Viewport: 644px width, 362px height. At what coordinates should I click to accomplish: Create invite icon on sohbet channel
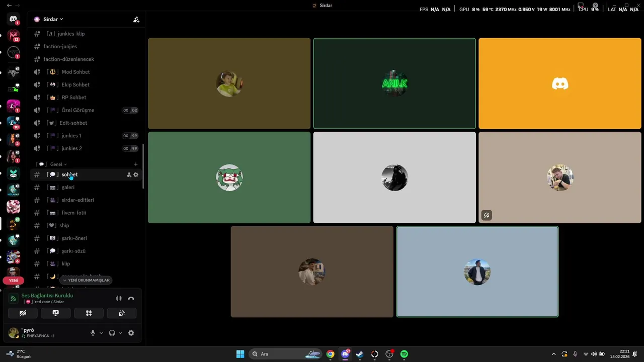pyautogui.click(x=129, y=174)
